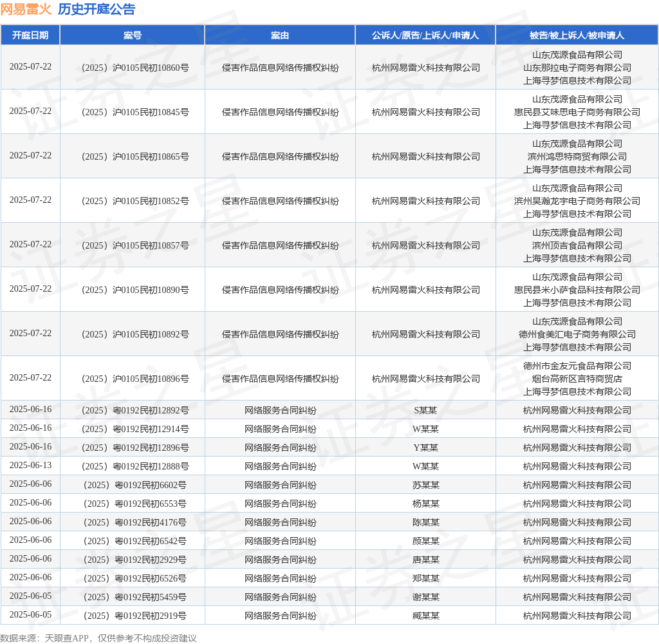
Task: Select case number 粤0192民初6526号
Action: click(135, 578)
